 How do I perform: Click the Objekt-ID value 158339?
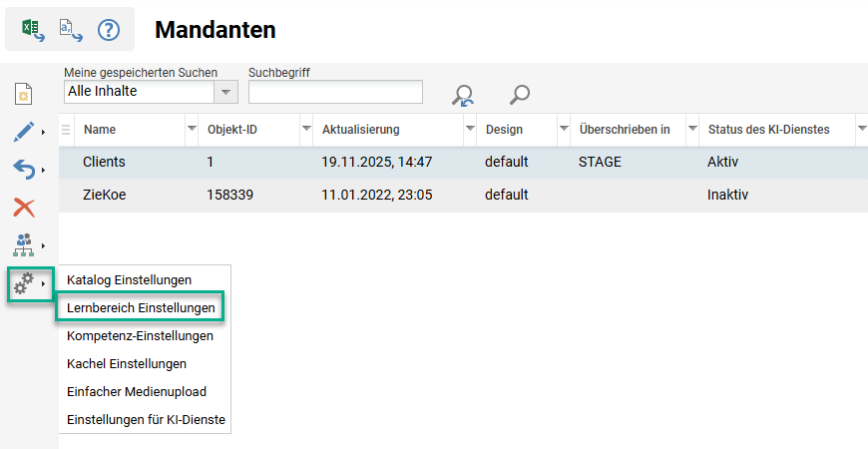230,195
